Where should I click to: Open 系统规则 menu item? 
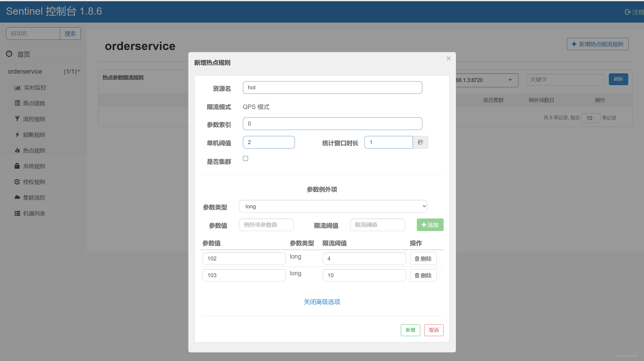34,166
